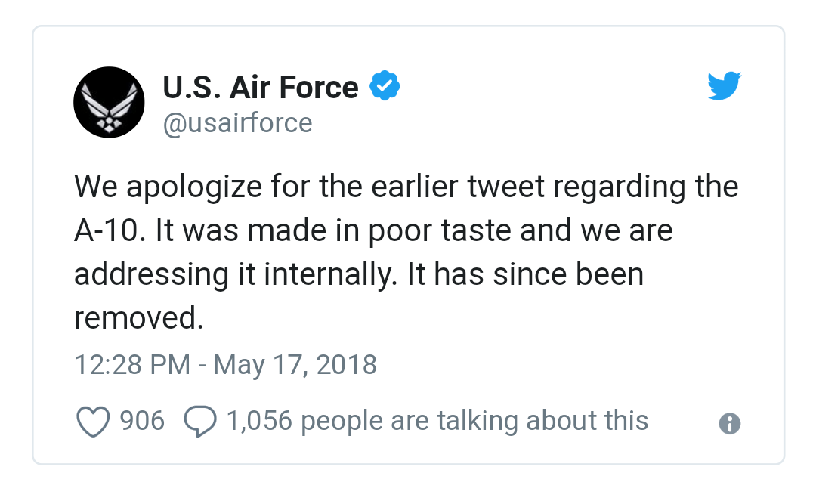Screen dimensions: 816x504
Task: Like the tweet with the heart icon
Action: (94, 422)
